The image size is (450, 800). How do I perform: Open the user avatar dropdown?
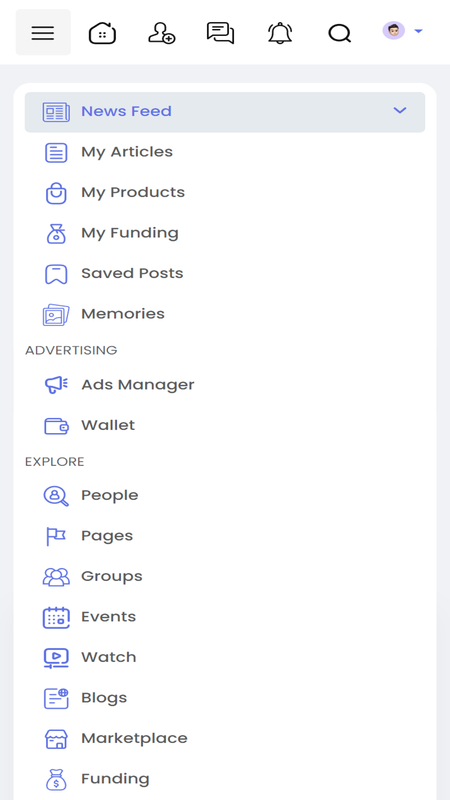tap(403, 31)
